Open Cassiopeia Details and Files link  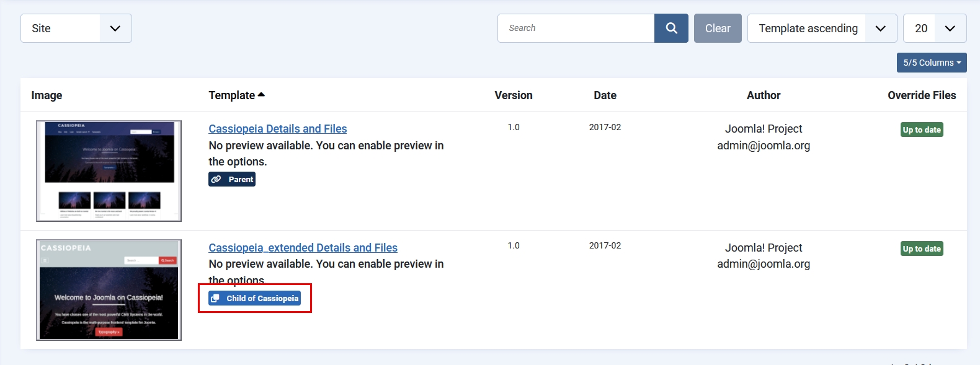pyautogui.click(x=277, y=129)
